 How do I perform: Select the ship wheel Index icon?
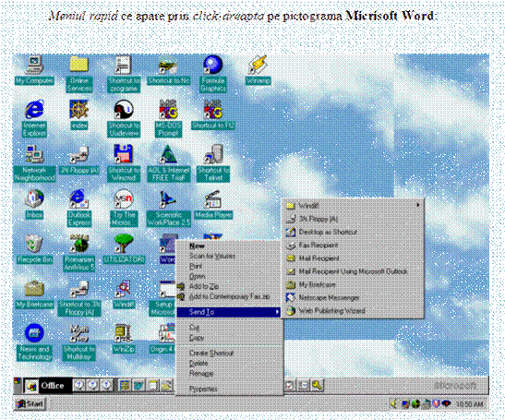pos(78,110)
